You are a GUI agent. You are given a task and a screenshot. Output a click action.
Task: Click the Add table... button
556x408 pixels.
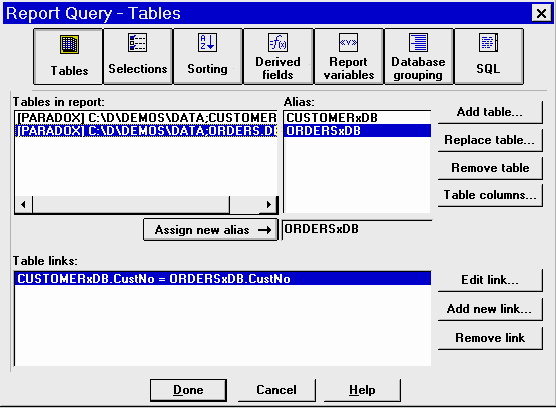click(x=490, y=112)
